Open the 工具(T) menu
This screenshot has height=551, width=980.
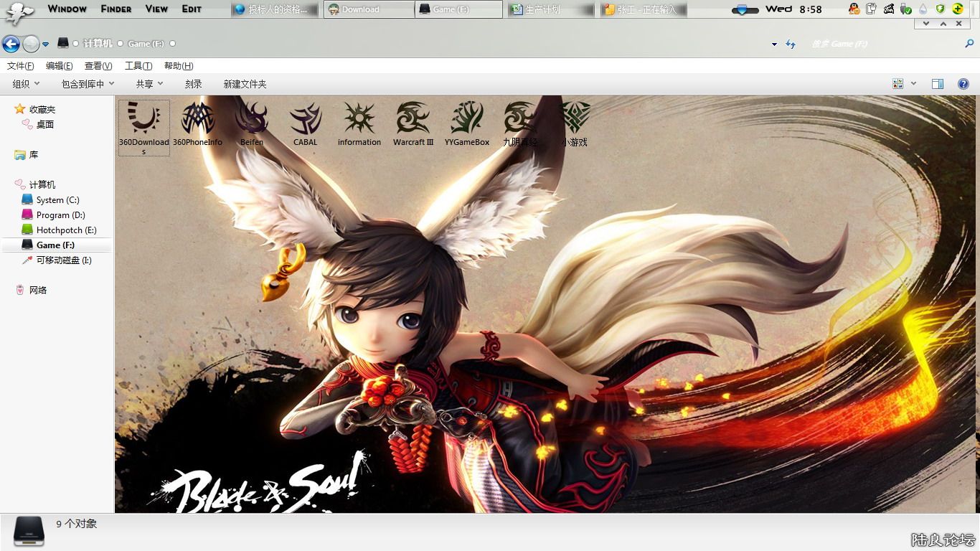point(138,66)
